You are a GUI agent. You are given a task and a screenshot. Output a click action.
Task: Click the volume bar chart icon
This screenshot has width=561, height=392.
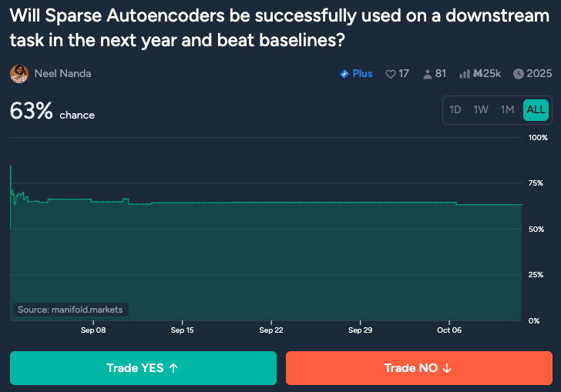pyautogui.click(x=465, y=74)
